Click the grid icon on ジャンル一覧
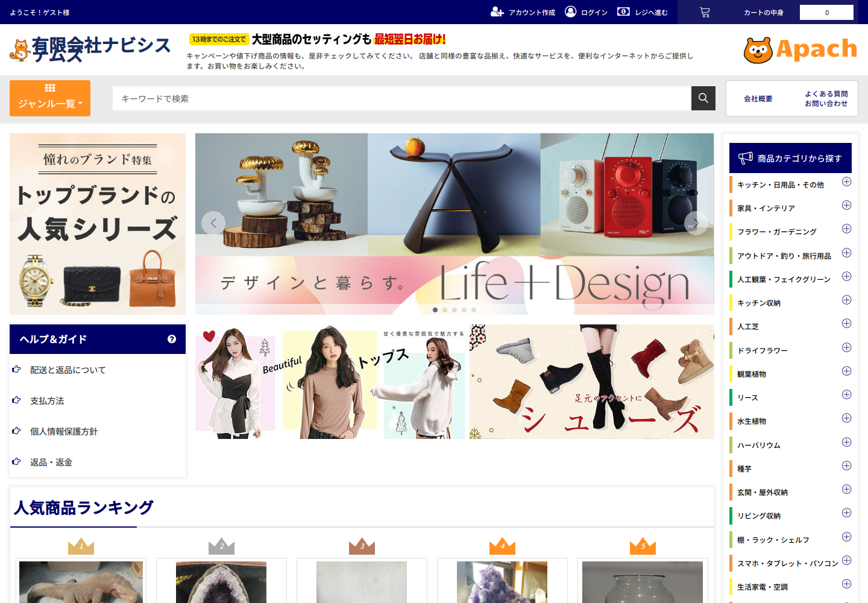868x603 pixels. (50, 88)
